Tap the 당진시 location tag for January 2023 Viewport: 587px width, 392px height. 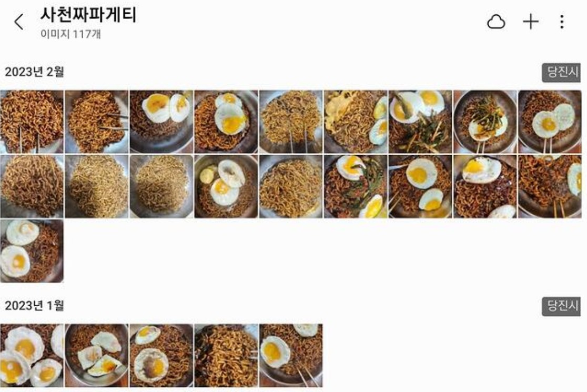tap(561, 306)
